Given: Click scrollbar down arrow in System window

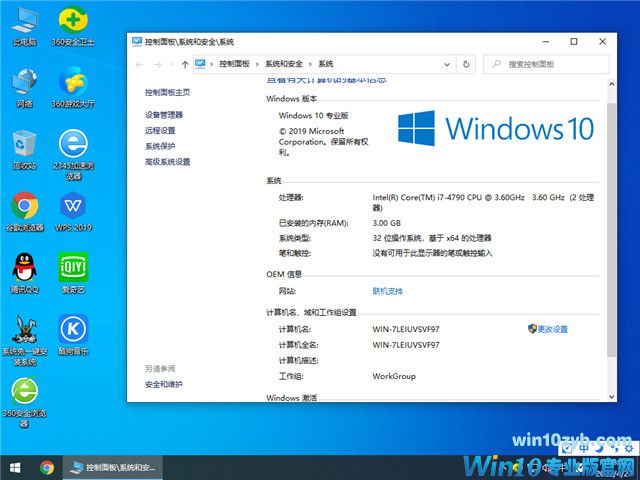Looking at the screenshot, I should (611, 397).
